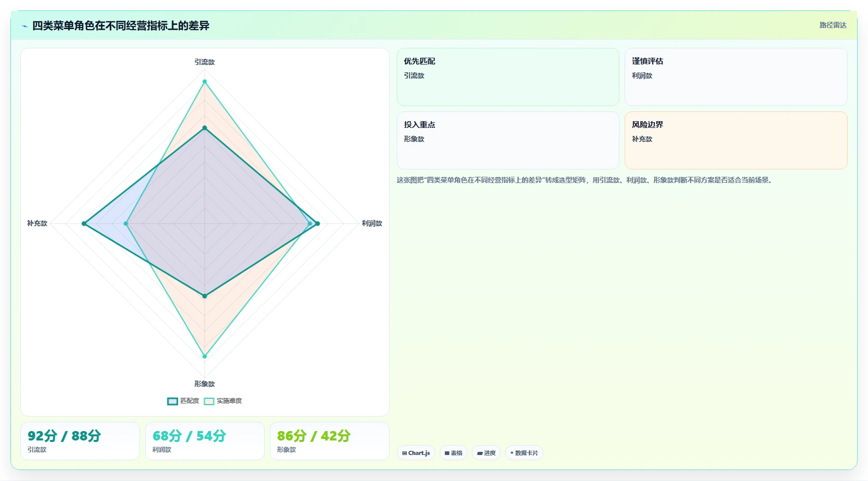
Task: Click 匹配度 data point on 补充款 axis
Action: coord(84,224)
